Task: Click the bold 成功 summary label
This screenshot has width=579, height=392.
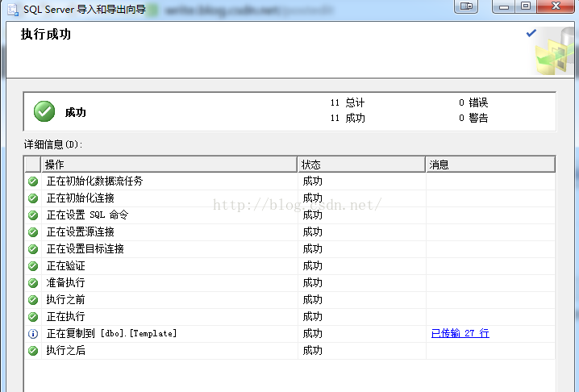Action: pyautogui.click(x=75, y=112)
